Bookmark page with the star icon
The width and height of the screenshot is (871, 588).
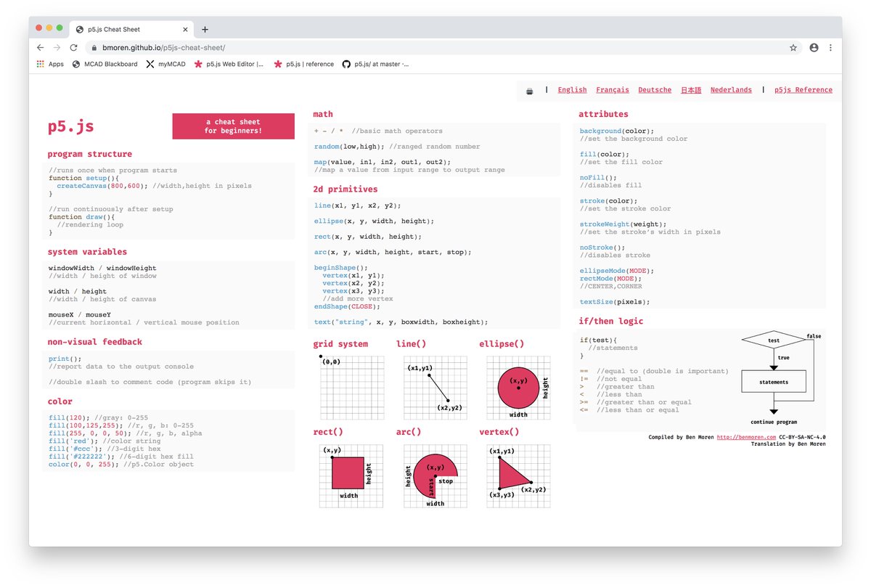(x=793, y=47)
